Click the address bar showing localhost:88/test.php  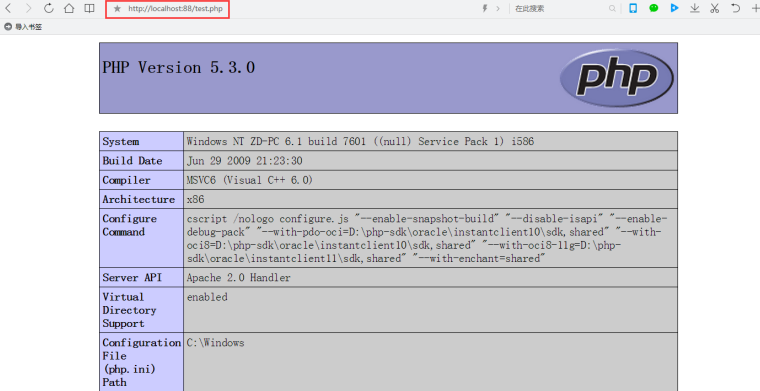175,9
